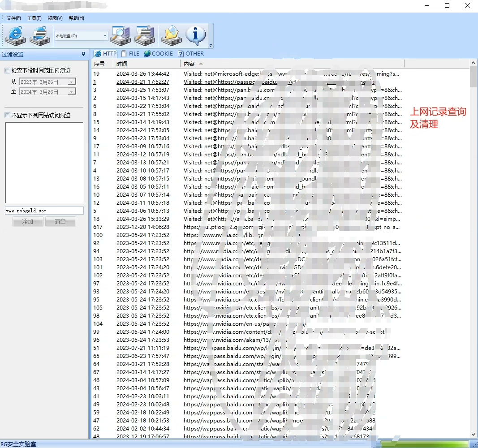The height and width of the screenshot is (448, 478).
Task: Select row with time 2024-03-04 10:57:09
Action: click(x=247, y=380)
